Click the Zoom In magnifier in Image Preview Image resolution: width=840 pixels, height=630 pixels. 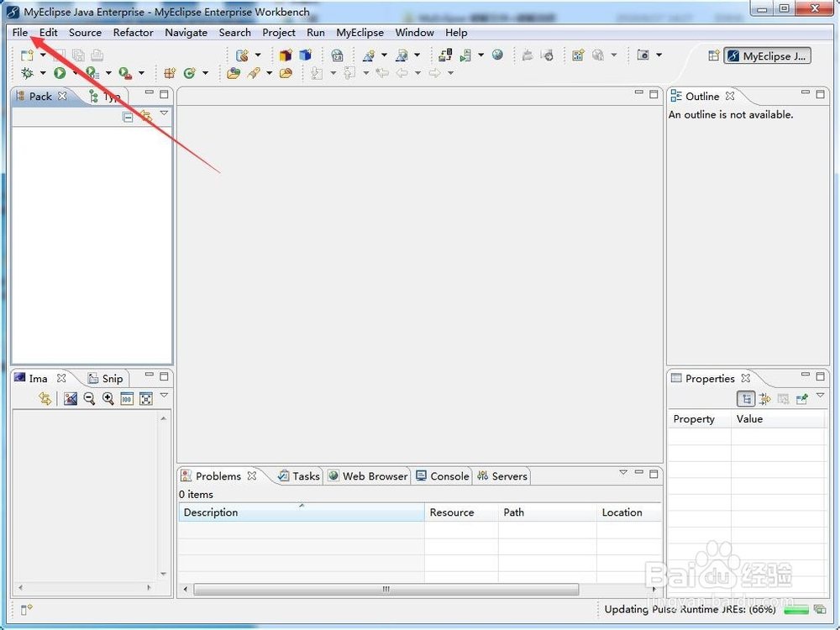coord(108,398)
